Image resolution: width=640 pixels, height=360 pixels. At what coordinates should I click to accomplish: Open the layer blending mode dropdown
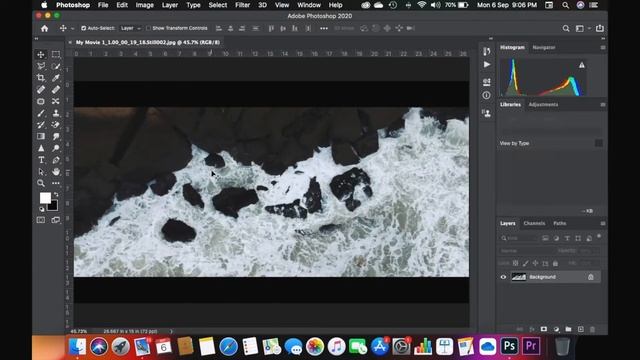[x=527, y=251]
